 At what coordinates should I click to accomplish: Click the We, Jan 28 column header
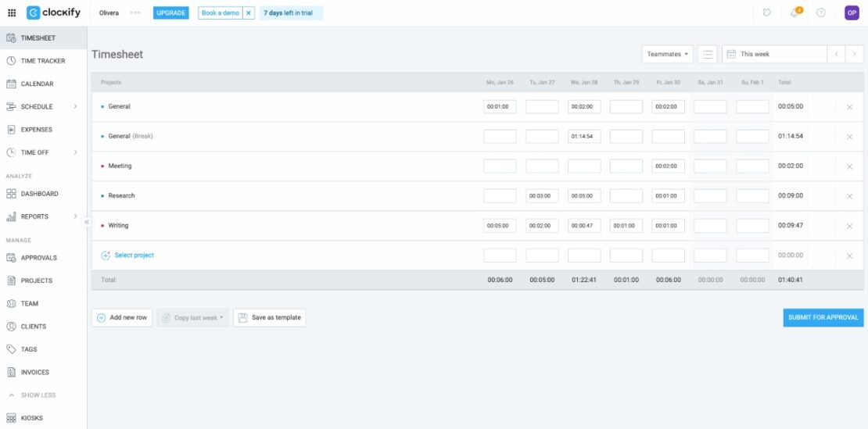click(x=584, y=82)
